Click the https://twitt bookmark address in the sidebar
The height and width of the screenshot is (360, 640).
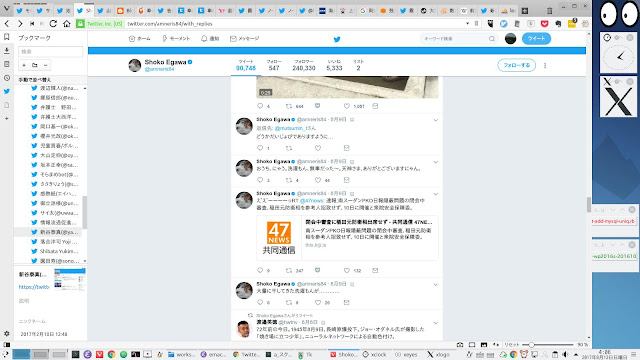[34, 287]
